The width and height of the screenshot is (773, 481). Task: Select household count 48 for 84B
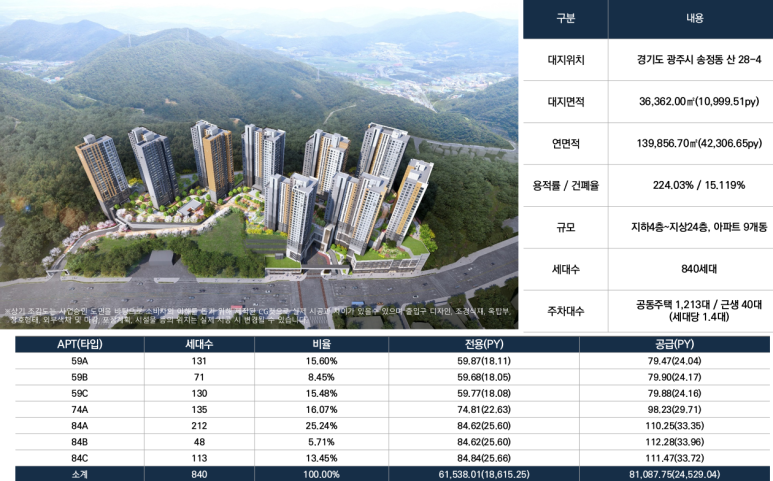(x=199, y=442)
